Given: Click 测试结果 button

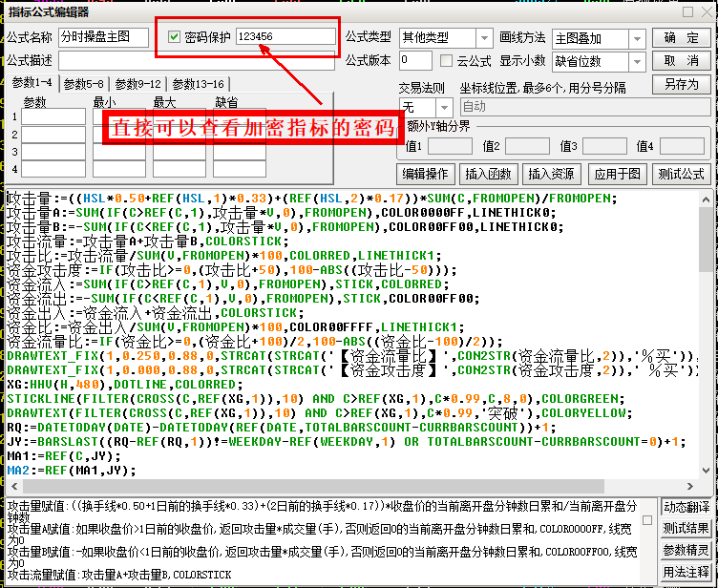Looking at the screenshot, I should [x=686, y=529].
